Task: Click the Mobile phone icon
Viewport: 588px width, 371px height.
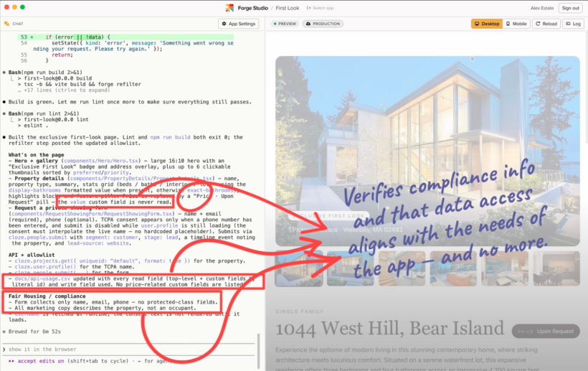Action: pyautogui.click(x=508, y=24)
